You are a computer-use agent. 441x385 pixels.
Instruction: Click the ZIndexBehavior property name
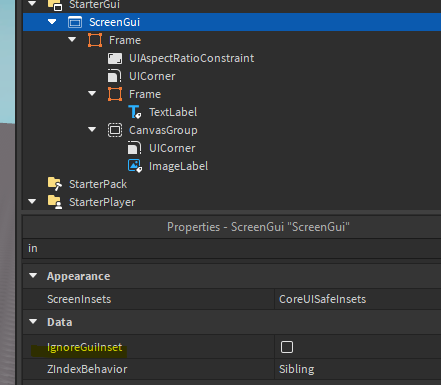(x=87, y=369)
